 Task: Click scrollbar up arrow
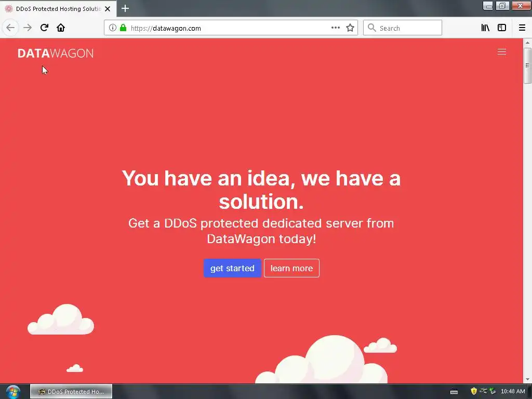(527, 43)
